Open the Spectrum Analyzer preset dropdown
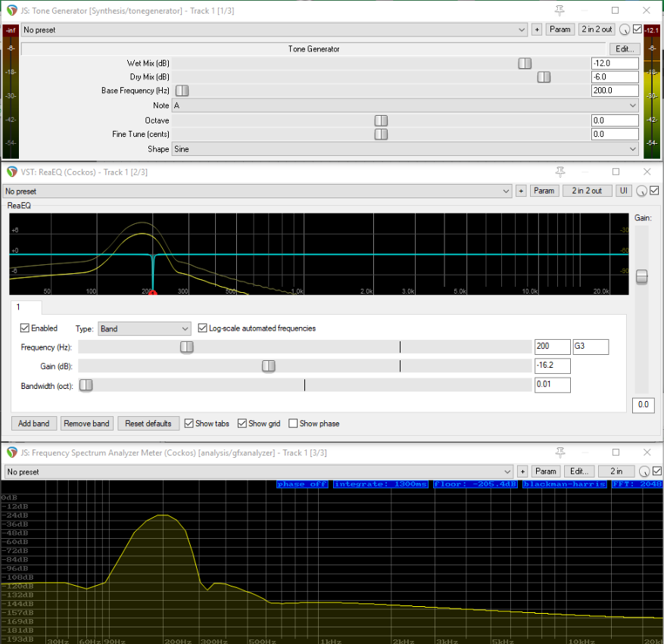664x644 pixels. click(x=259, y=471)
